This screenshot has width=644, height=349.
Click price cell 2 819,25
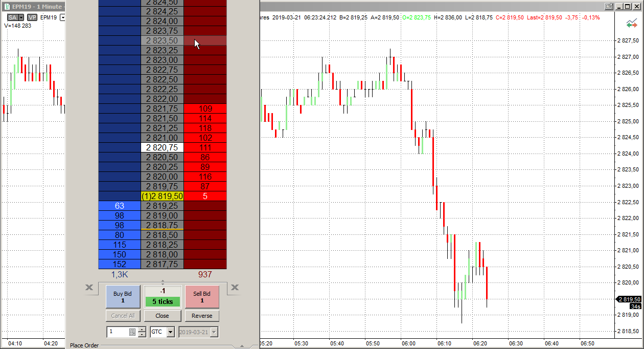point(162,206)
